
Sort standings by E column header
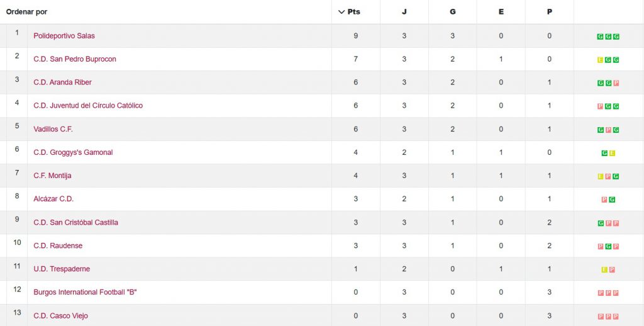tap(501, 12)
